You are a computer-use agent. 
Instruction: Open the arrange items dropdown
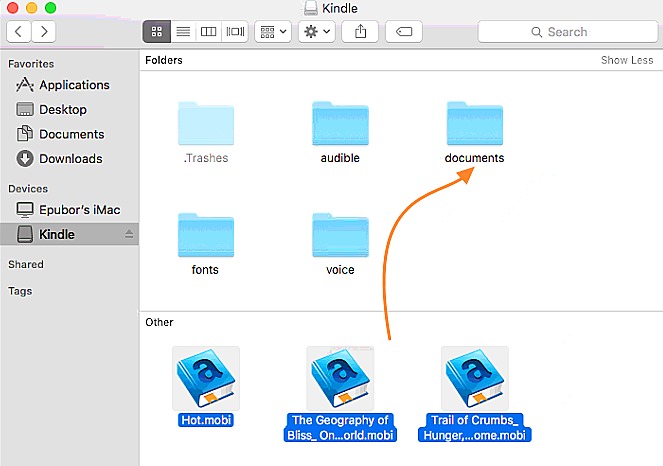coord(273,32)
